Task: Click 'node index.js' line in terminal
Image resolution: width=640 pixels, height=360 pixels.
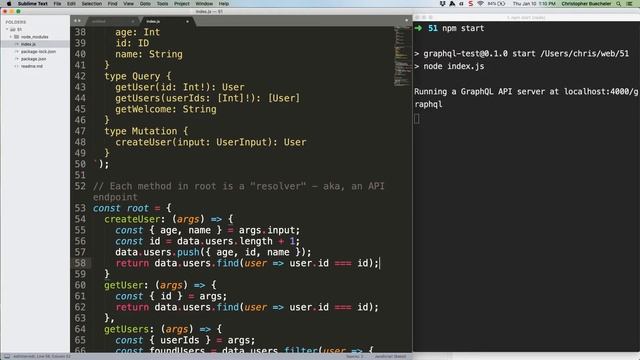Action: [x=453, y=66]
